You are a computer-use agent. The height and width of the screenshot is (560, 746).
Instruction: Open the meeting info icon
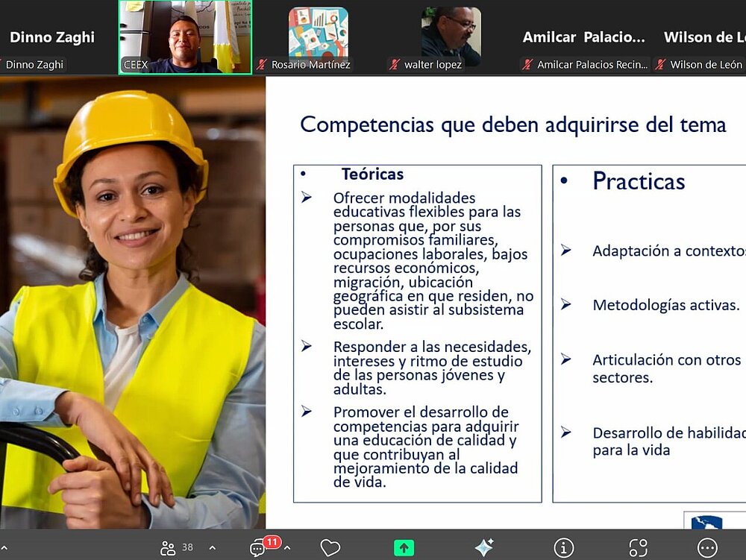(x=564, y=548)
